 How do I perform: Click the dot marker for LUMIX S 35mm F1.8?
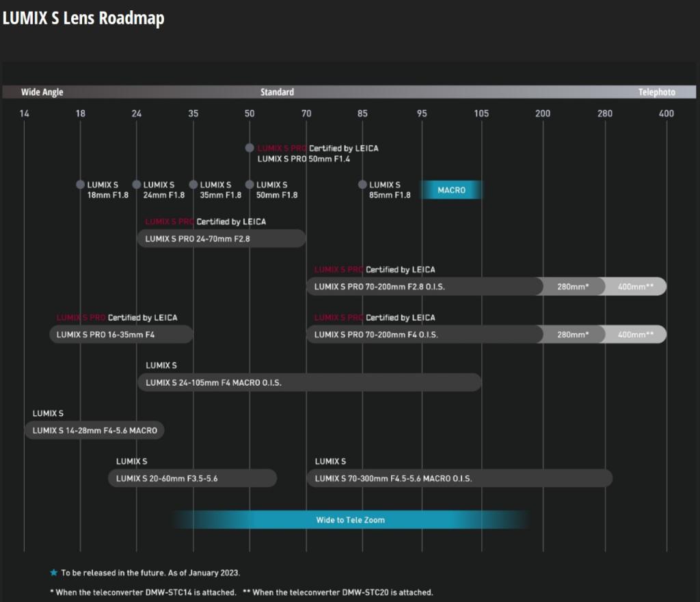(x=193, y=185)
